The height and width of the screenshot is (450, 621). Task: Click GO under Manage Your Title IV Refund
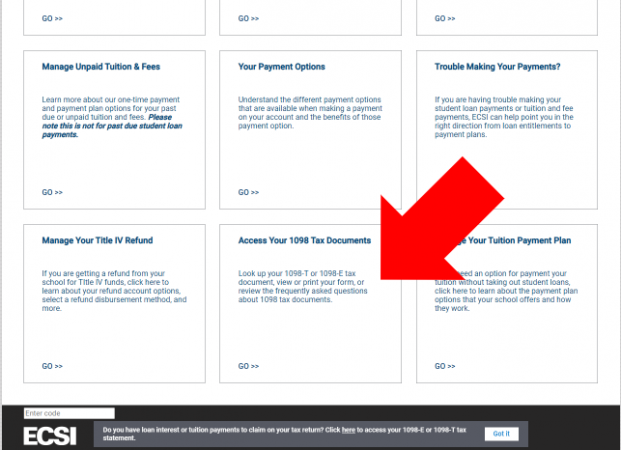click(52, 365)
